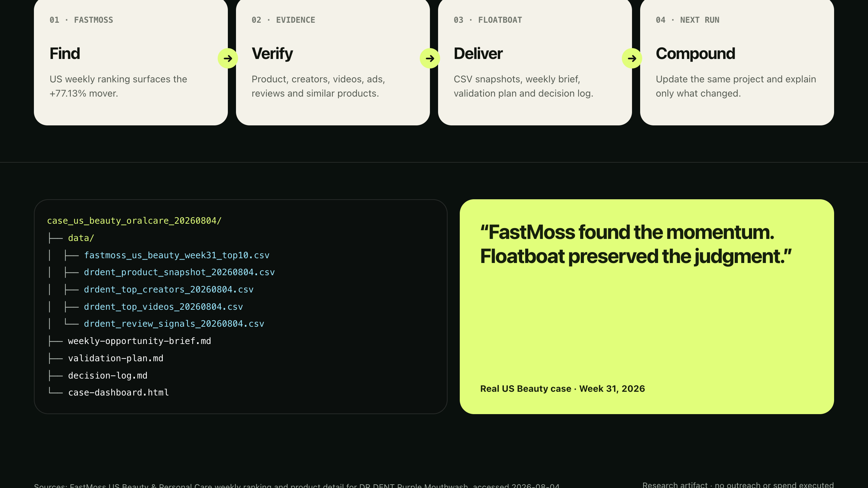Click the data/ folder row

click(x=81, y=238)
